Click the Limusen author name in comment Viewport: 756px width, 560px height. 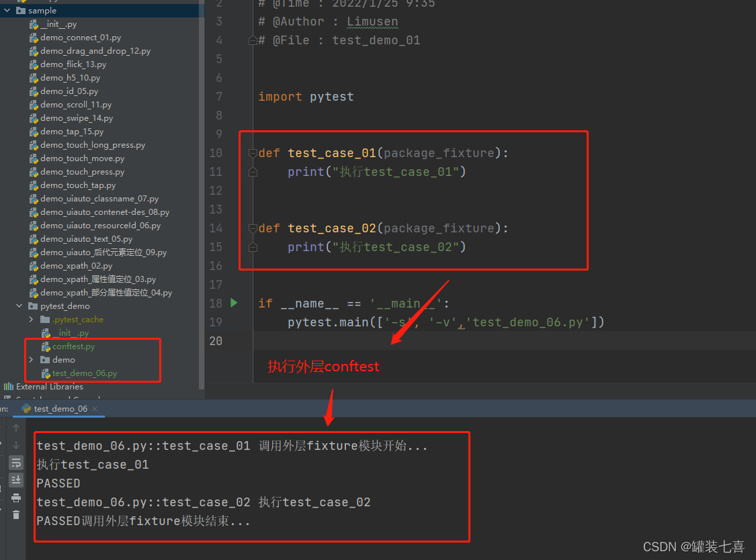372,21
